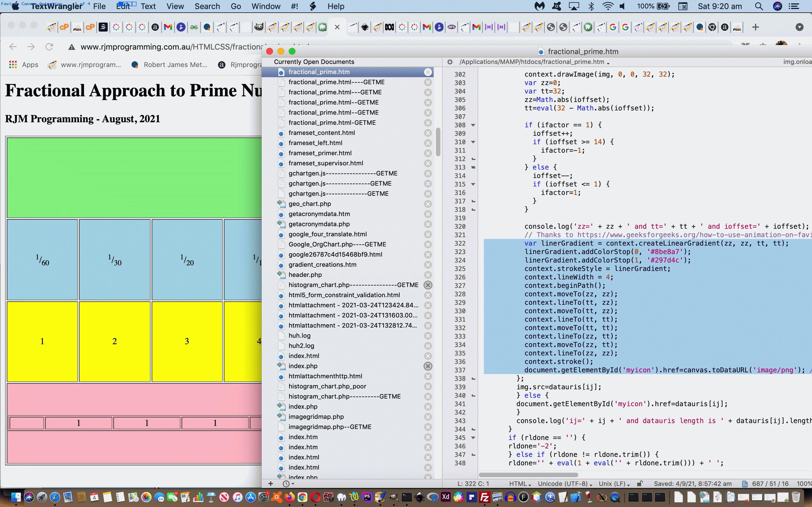The width and height of the screenshot is (812, 507).
Task: Select the View menu in menu bar
Action: 174,6
